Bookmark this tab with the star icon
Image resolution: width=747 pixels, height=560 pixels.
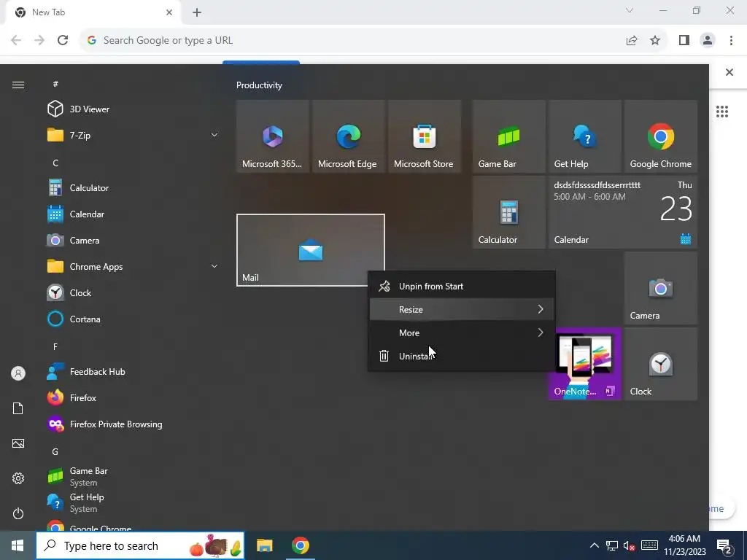pos(655,41)
